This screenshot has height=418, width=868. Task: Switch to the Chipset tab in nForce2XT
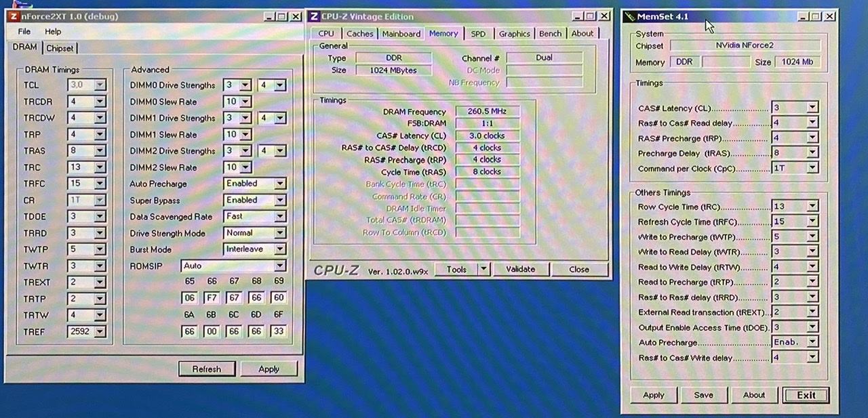click(x=60, y=48)
